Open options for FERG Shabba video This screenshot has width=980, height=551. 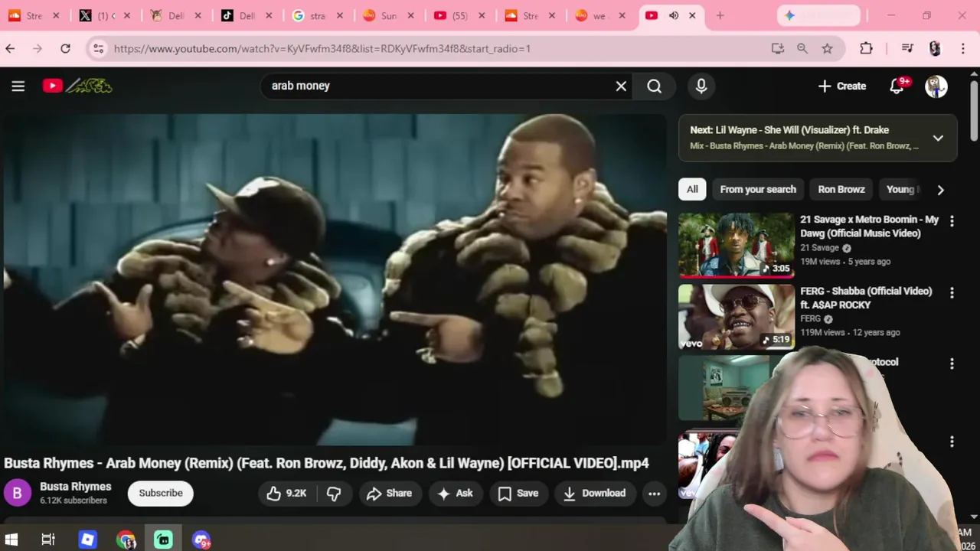(952, 292)
